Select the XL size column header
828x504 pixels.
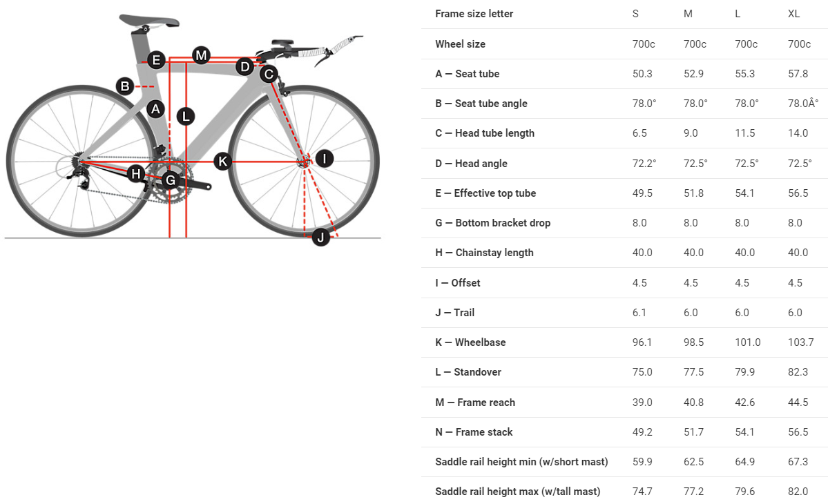(x=795, y=14)
